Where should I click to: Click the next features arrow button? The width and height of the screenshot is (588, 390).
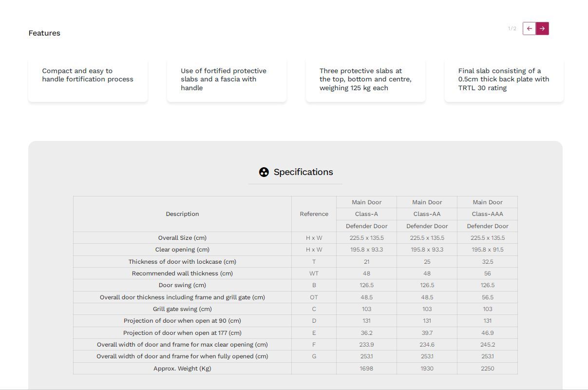542,28
